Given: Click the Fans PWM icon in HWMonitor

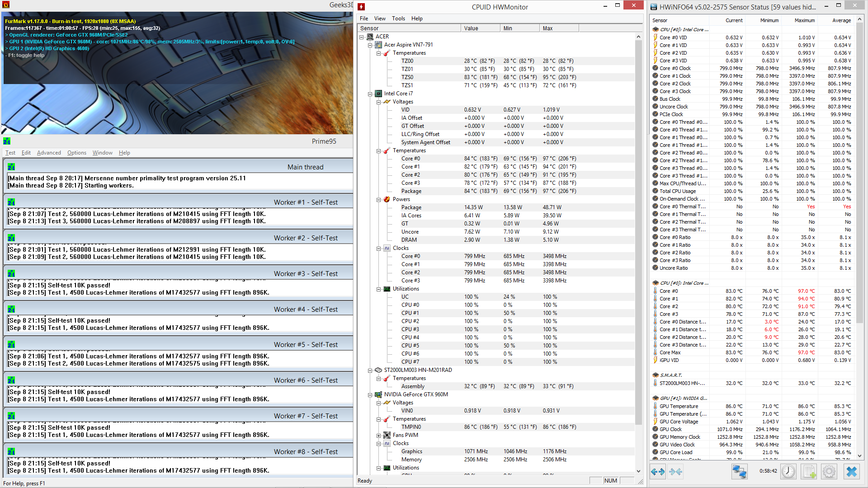Looking at the screenshot, I should pos(387,435).
